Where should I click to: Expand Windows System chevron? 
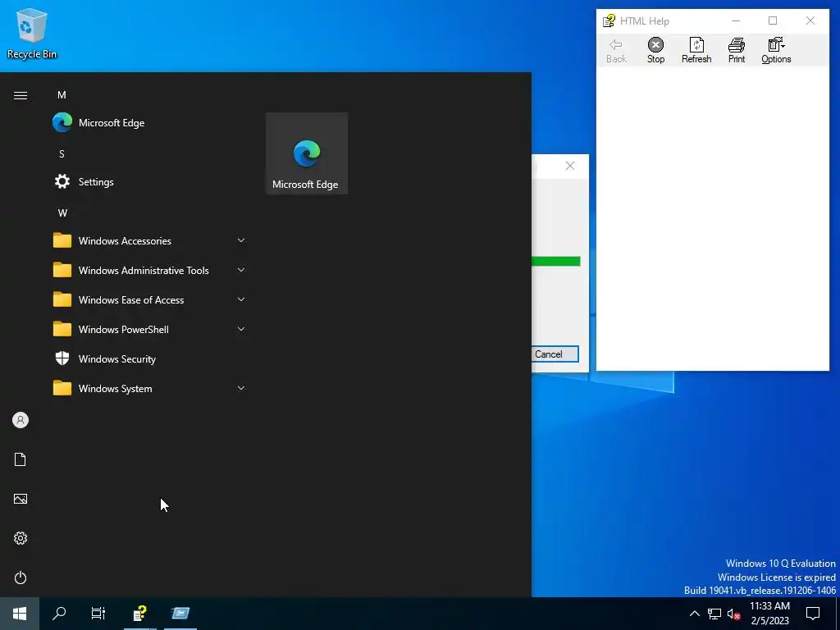[241, 388]
